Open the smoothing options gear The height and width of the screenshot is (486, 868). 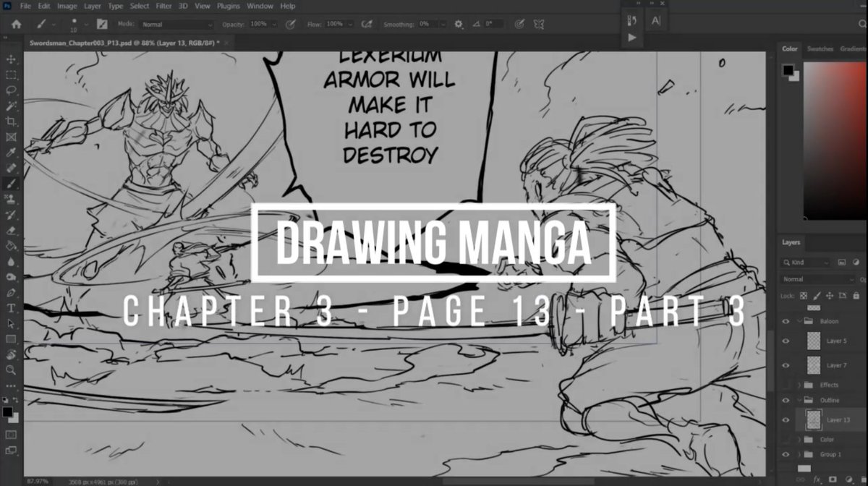tap(459, 24)
